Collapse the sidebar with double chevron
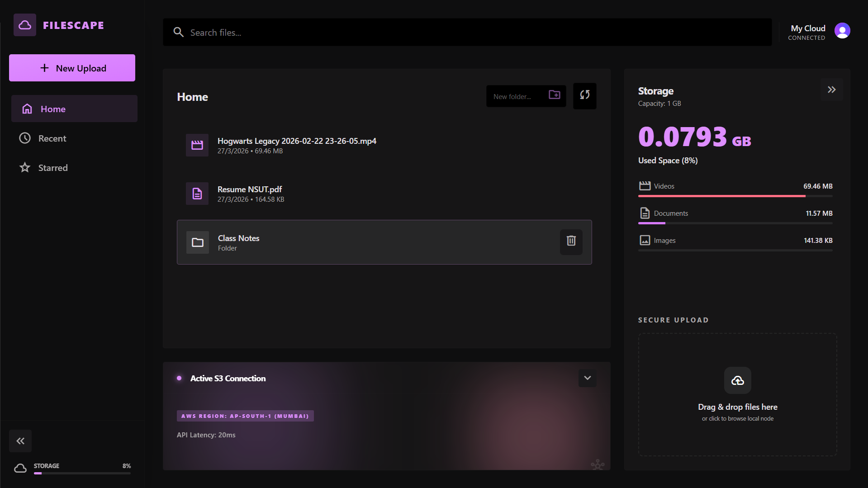 (x=20, y=441)
